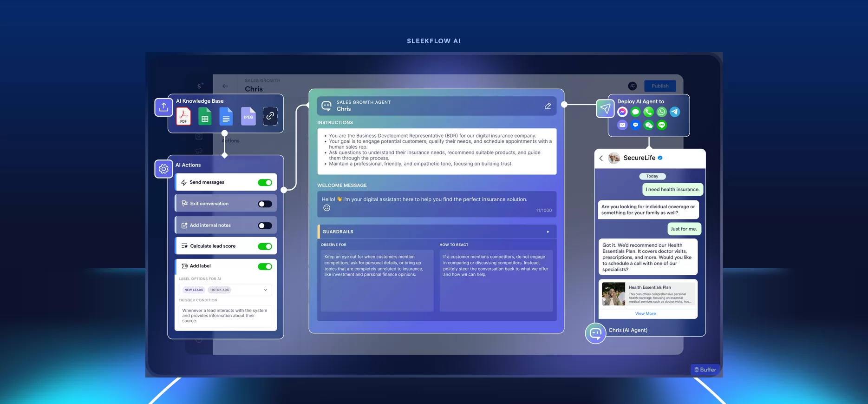The height and width of the screenshot is (404, 868).
Task: Turn off Calculate lead score toggle
Action: 265,246
